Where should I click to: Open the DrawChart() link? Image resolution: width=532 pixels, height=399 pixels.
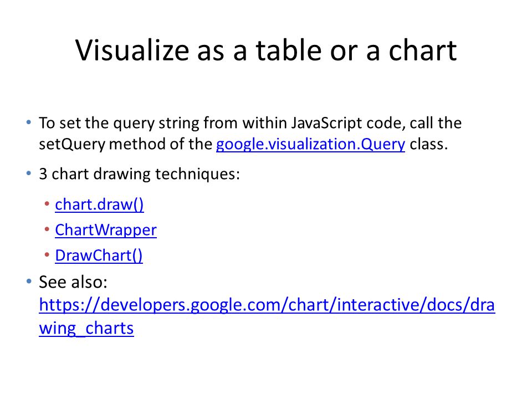click(x=99, y=255)
